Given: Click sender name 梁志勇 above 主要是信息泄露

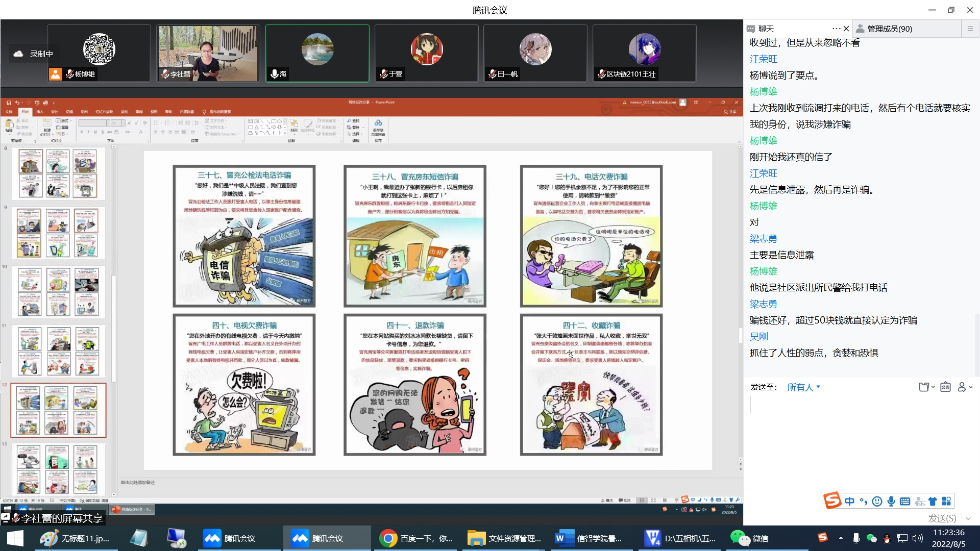Looking at the screenshot, I should pyautogui.click(x=763, y=239).
